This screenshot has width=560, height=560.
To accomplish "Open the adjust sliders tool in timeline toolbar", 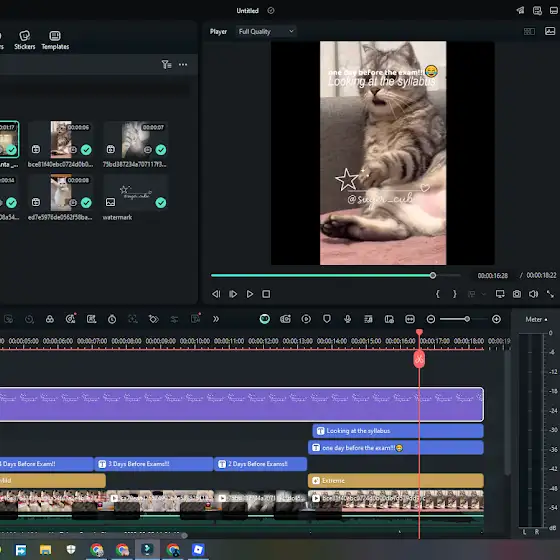I will (x=174, y=319).
